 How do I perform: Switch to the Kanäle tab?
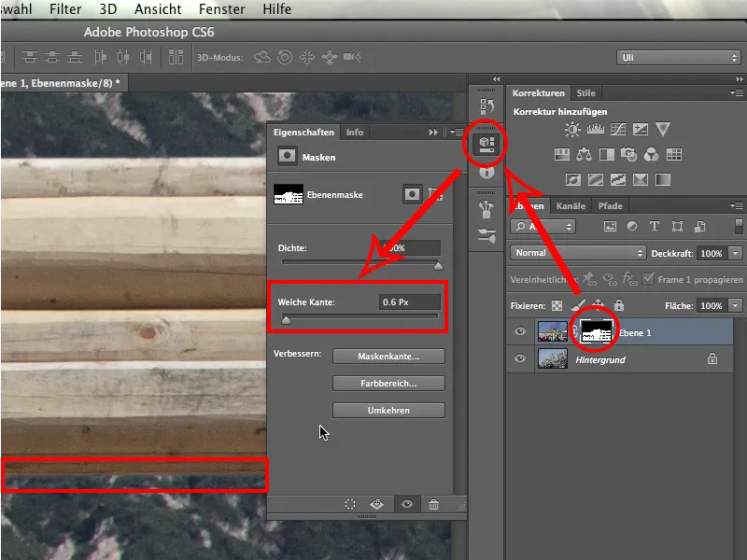(x=571, y=205)
